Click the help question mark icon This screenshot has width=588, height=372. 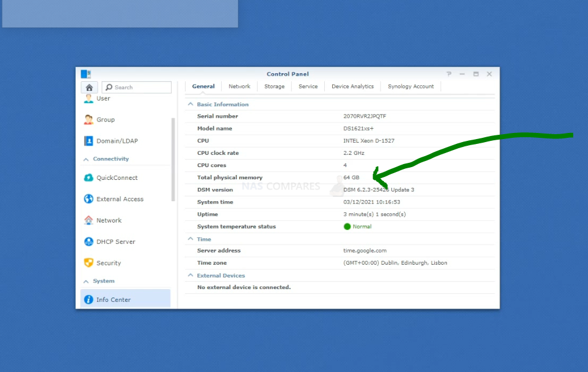click(x=449, y=74)
